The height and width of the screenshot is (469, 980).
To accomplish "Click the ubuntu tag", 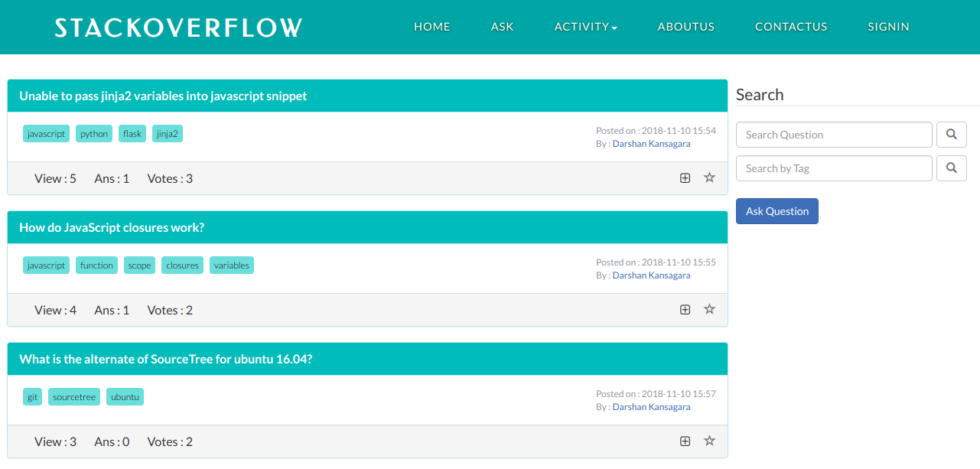I will point(125,397).
